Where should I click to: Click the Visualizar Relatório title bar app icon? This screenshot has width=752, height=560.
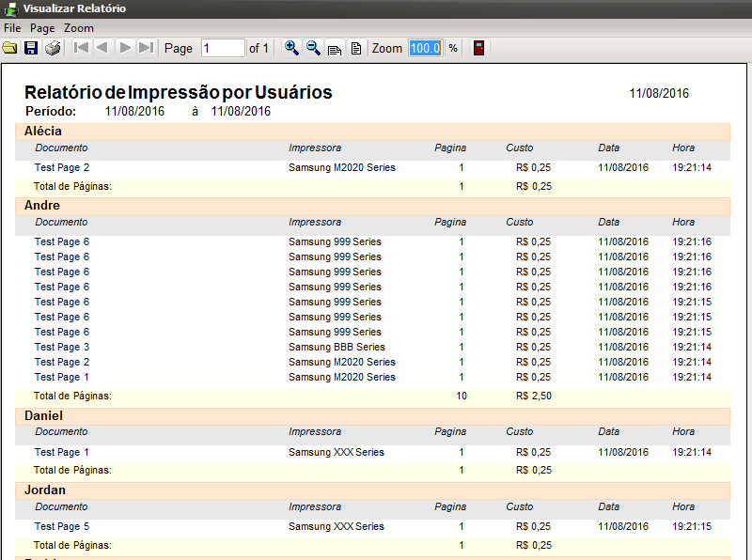coord(10,9)
